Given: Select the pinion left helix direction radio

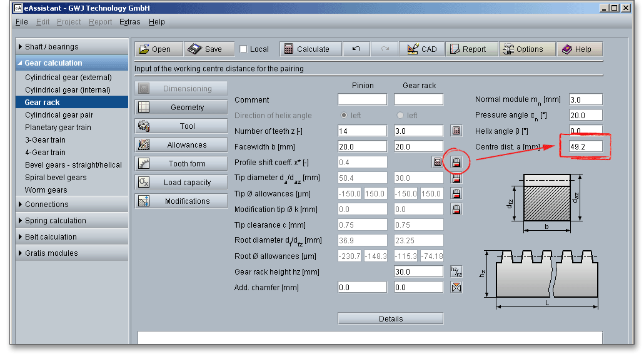Looking at the screenshot, I should 343,116.
